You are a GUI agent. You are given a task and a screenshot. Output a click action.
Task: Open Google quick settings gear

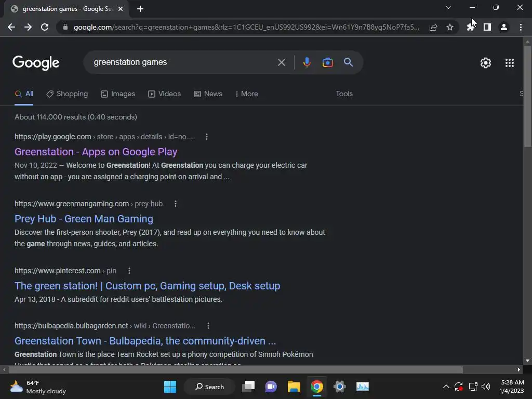pos(486,63)
